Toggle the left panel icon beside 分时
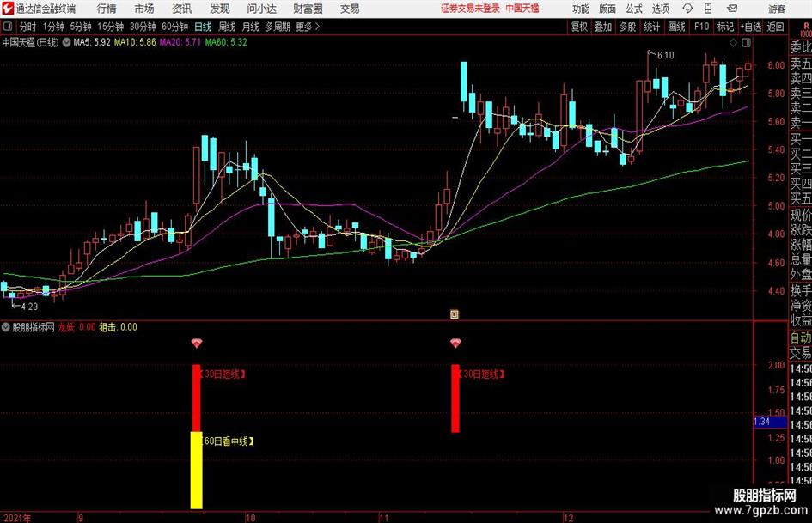 [x=8, y=27]
